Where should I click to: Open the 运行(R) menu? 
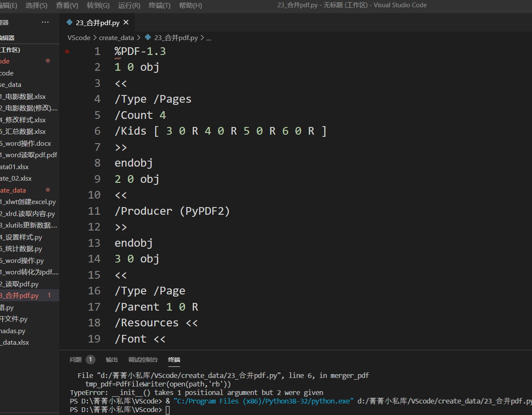click(x=129, y=5)
